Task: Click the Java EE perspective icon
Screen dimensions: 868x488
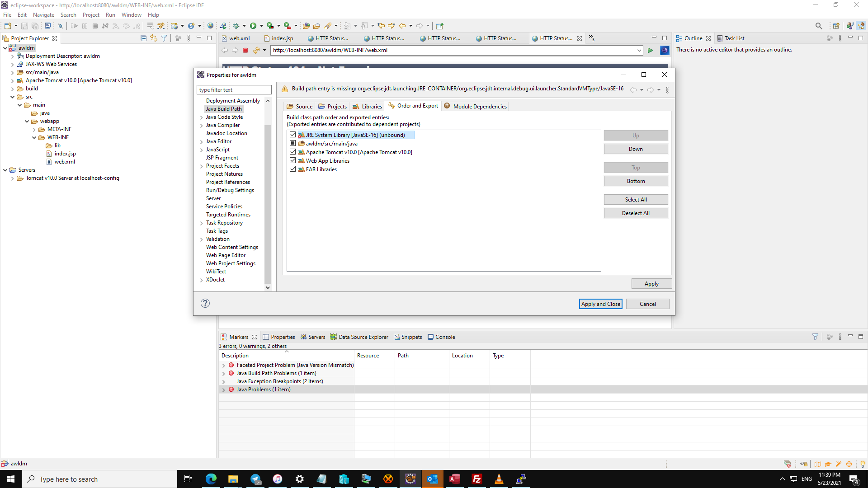Action: click(861, 26)
